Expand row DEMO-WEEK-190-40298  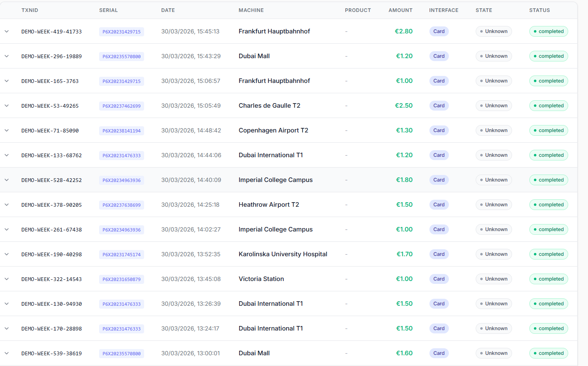[7, 254]
